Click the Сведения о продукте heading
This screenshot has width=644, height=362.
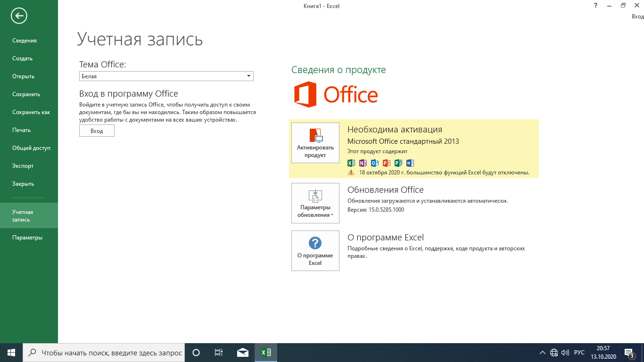click(339, 70)
